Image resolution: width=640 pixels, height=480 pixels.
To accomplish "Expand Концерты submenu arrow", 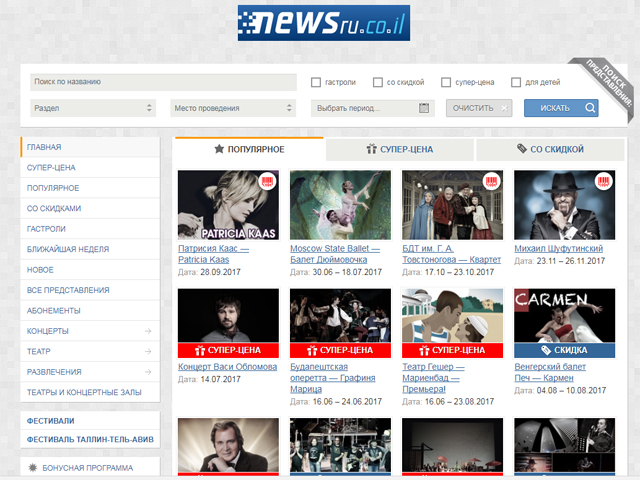I will 148,331.
